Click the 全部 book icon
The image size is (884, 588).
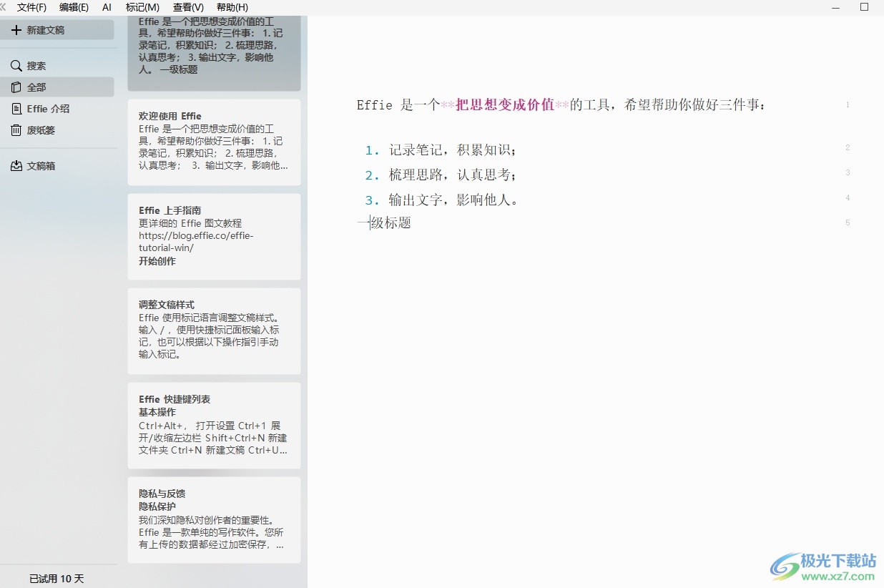pyautogui.click(x=16, y=87)
